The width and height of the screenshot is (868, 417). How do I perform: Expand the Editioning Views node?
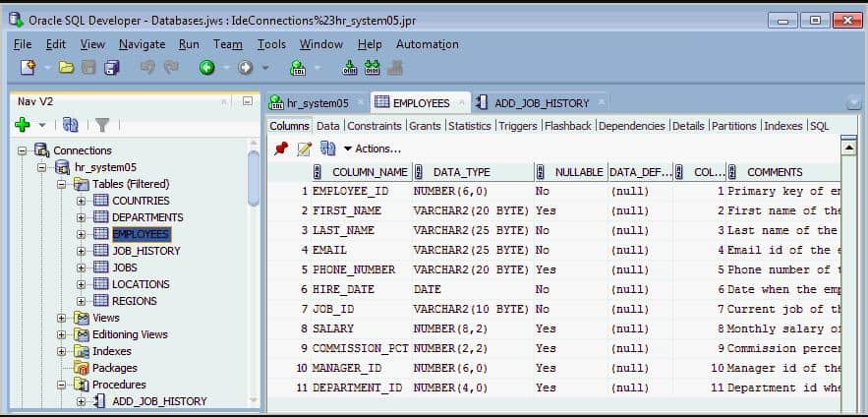(x=62, y=334)
